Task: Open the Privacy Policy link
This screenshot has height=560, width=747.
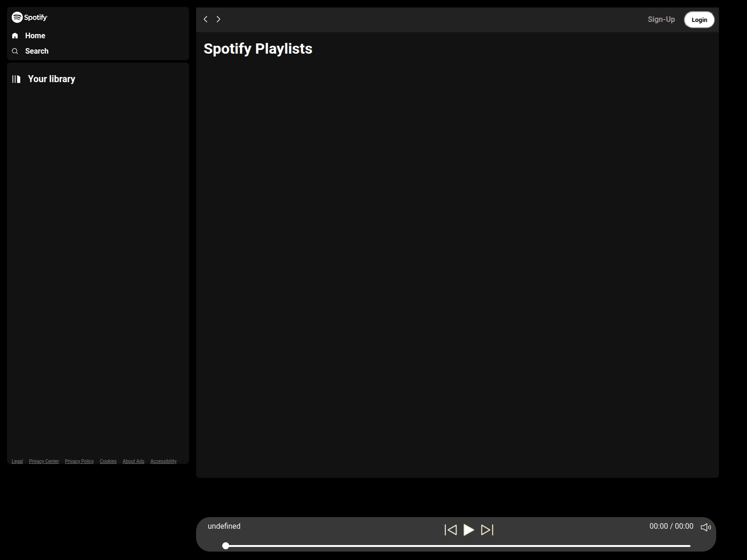Action: pyautogui.click(x=79, y=461)
